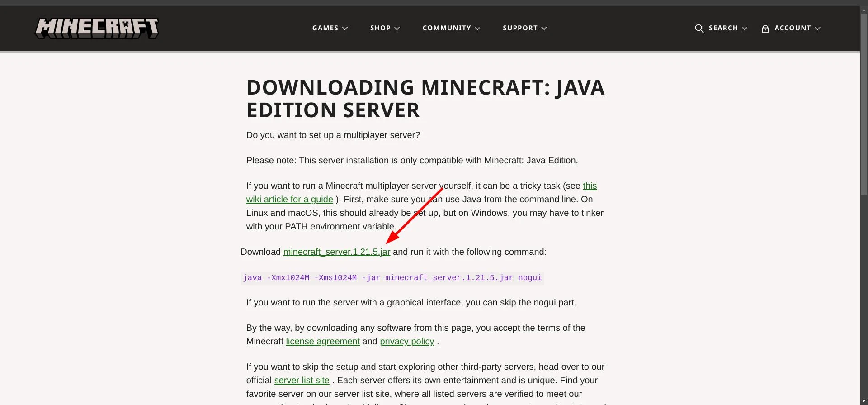Open the wiki article guide link
This screenshot has height=405, width=868.
point(289,200)
